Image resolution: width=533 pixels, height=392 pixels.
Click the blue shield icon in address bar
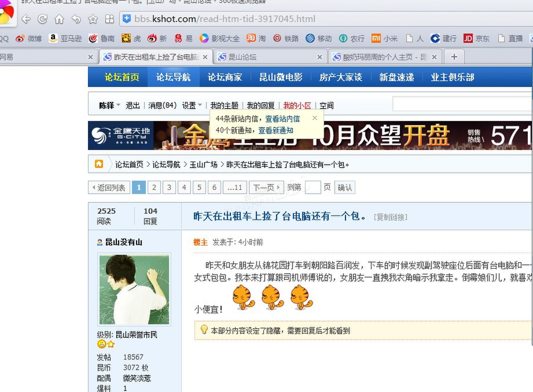tap(126, 19)
